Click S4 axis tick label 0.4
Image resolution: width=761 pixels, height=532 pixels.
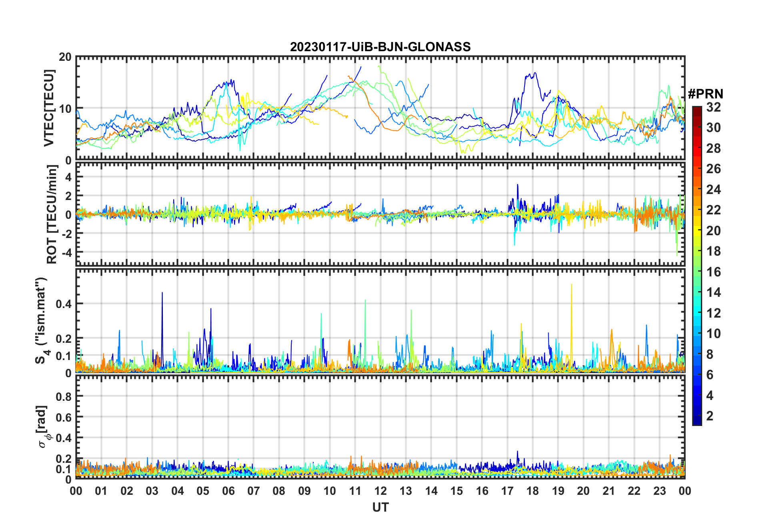click(64, 304)
